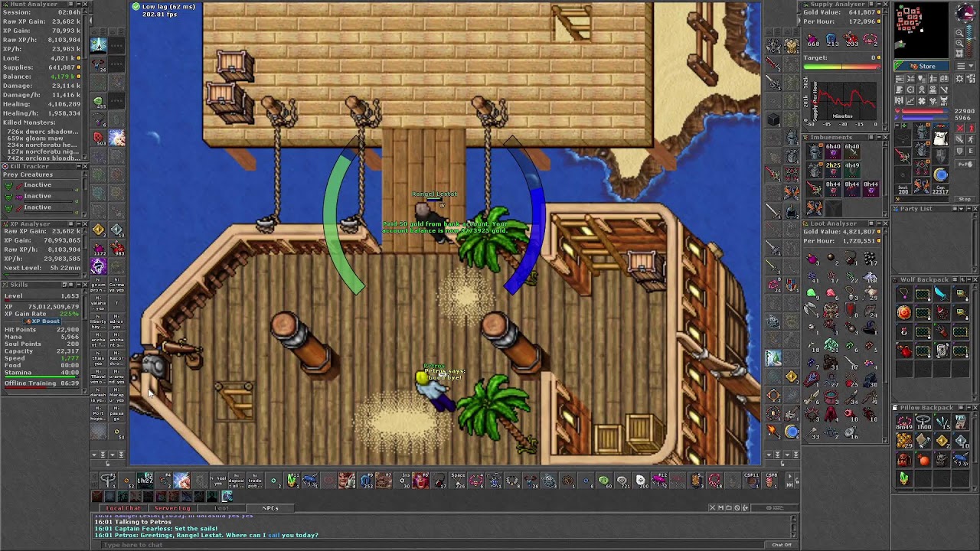Toggle defensive shield fight mode
The height and width of the screenshot is (551, 980).
tap(959, 151)
